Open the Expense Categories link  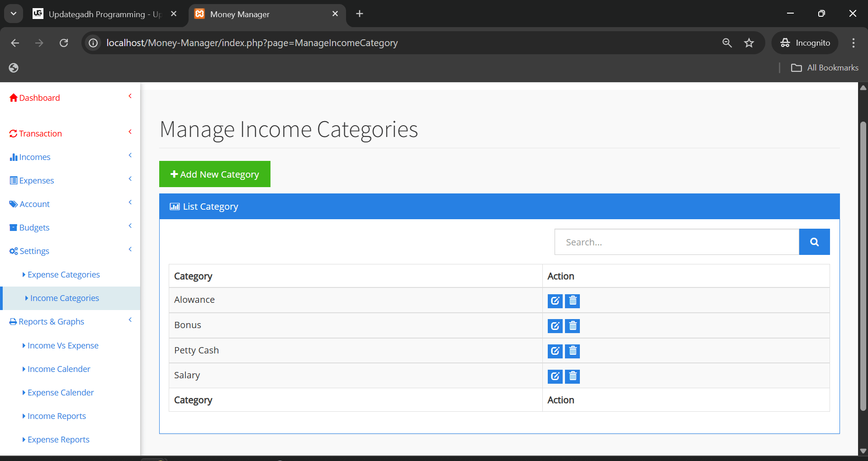pyautogui.click(x=63, y=274)
